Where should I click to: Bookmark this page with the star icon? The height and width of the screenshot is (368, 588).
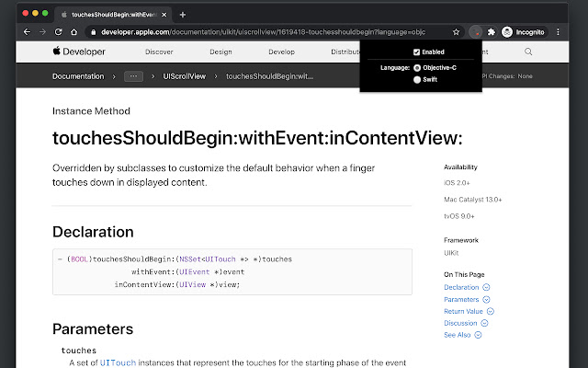456,32
